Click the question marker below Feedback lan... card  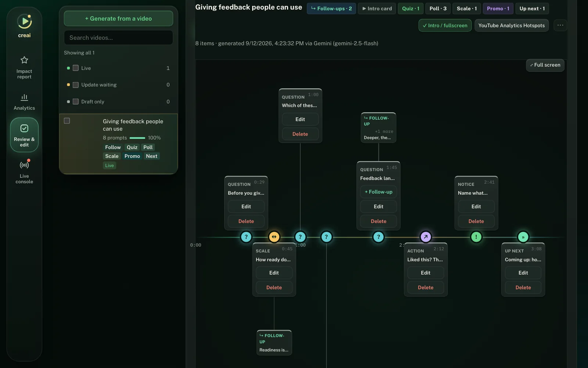pos(379,237)
